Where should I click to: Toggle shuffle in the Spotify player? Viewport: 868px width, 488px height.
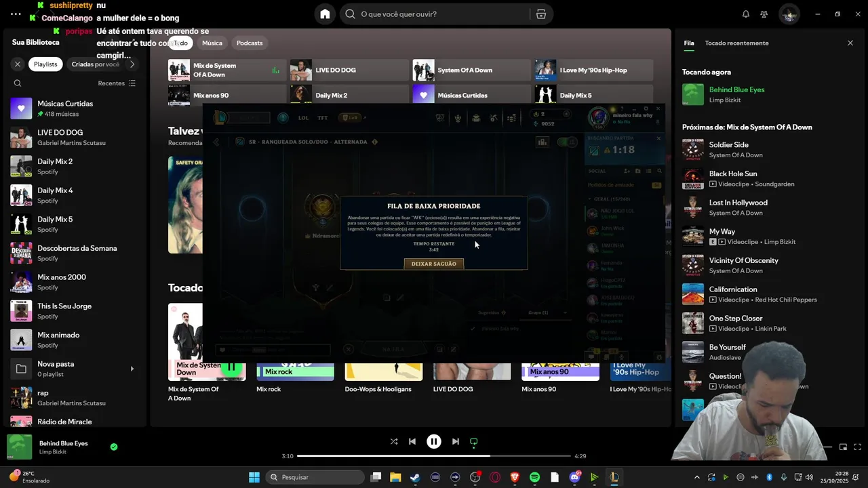tap(394, 441)
